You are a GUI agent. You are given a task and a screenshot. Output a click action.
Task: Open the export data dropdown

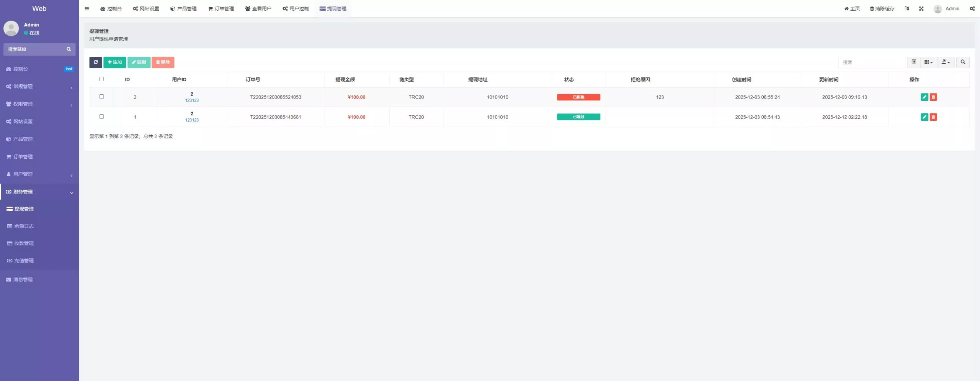pyautogui.click(x=946, y=62)
